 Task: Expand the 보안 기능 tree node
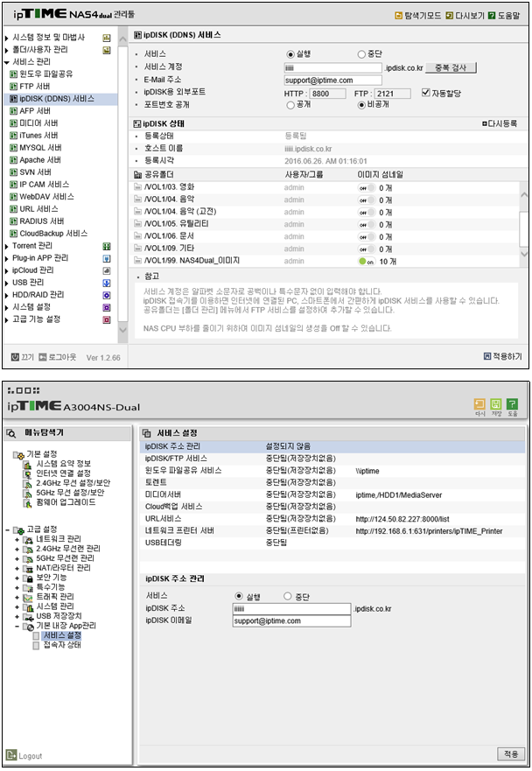click(17, 578)
